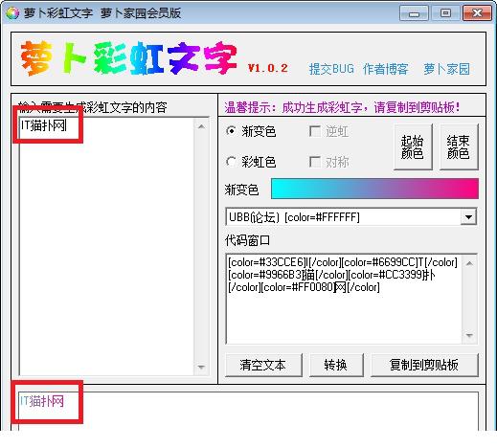Click the 萝卜彩虹文字 rainbow logo
Viewport: 497px width, 448px height.
tap(129, 58)
